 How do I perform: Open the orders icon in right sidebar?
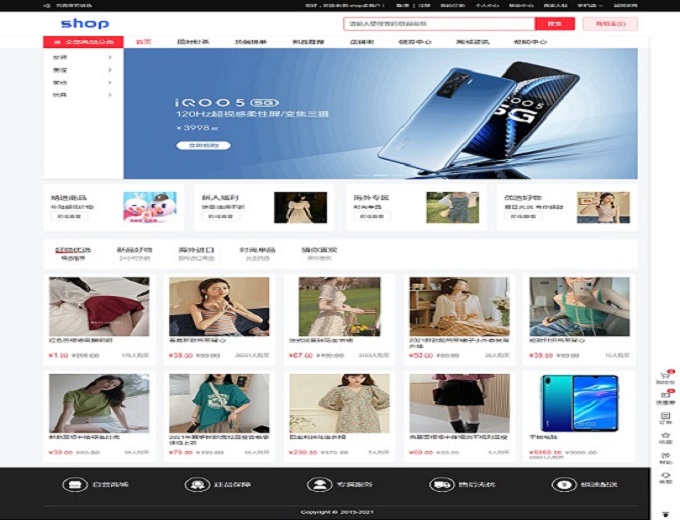665,417
